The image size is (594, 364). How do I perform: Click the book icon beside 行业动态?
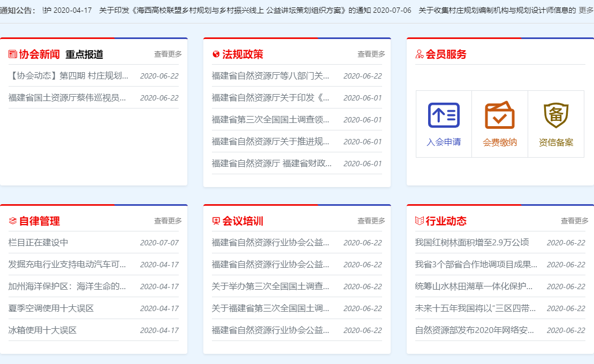point(420,221)
